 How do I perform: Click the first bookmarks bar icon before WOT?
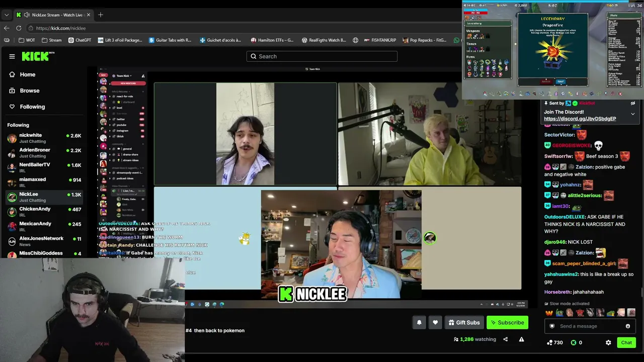point(7,40)
